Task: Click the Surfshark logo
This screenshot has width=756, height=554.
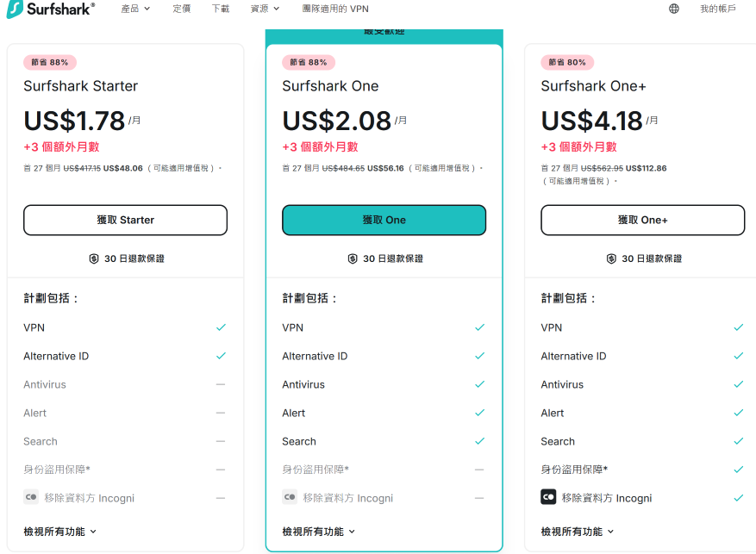Action: 51,9
